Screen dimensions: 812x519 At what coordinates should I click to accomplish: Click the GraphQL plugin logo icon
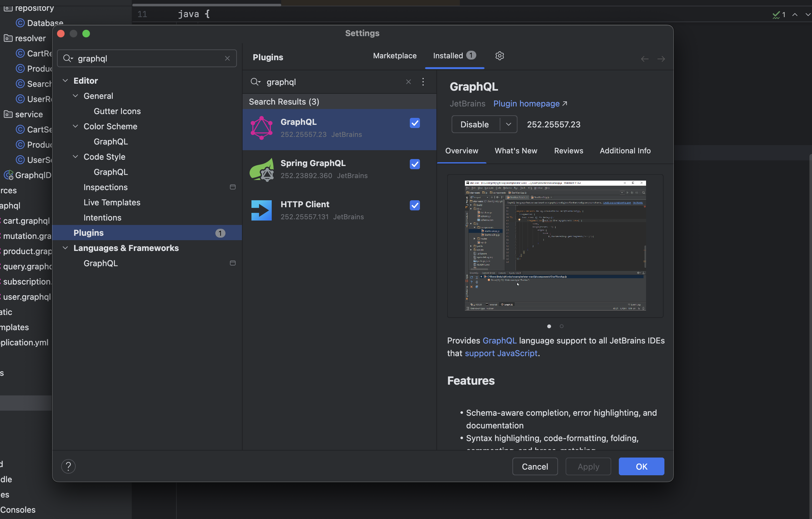click(262, 128)
